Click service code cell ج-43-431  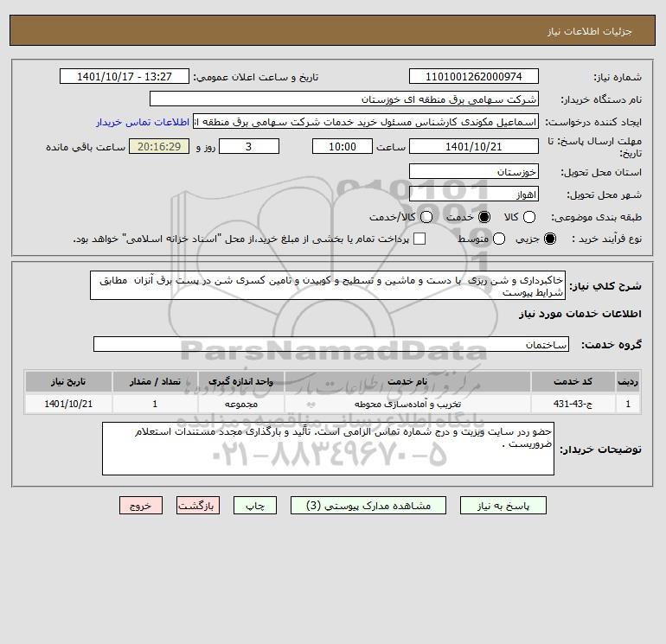(x=573, y=404)
